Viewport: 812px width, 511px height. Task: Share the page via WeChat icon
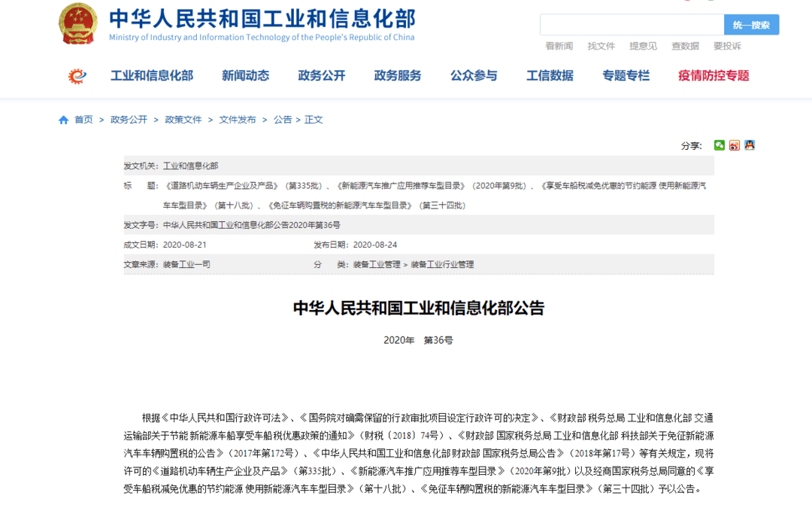(720, 145)
